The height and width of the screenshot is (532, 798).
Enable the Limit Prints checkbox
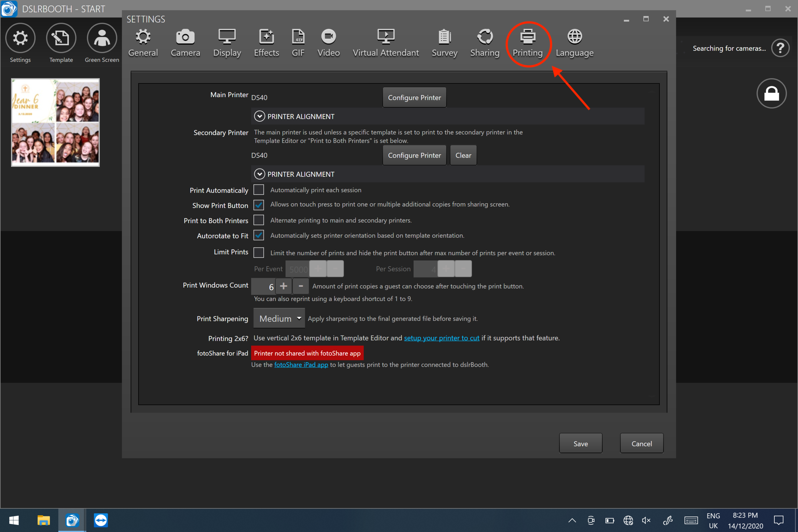(x=259, y=252)
